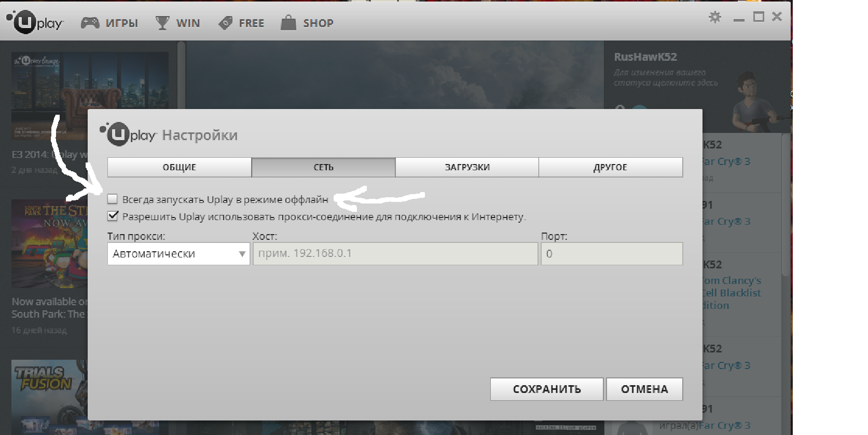Click the Now available South Park headline
Screen dimensions: 868x435
pyautogui.click(x=50, y=308)
